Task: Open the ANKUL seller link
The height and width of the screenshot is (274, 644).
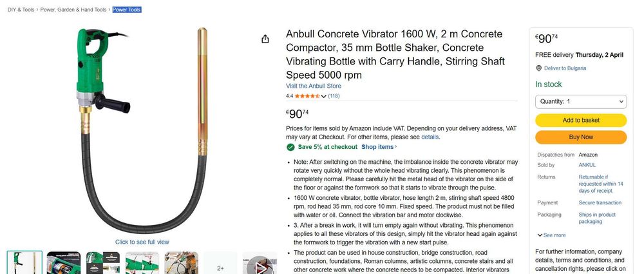Action: point(587,165)
